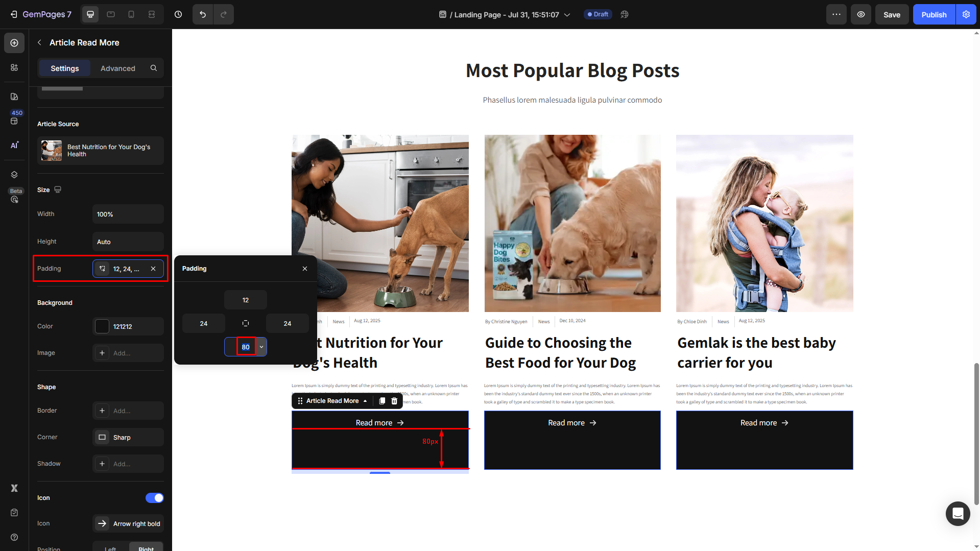This screenshot has width=980, height=551.
Task: Open the help question mark icon
Action: point(14,537)
